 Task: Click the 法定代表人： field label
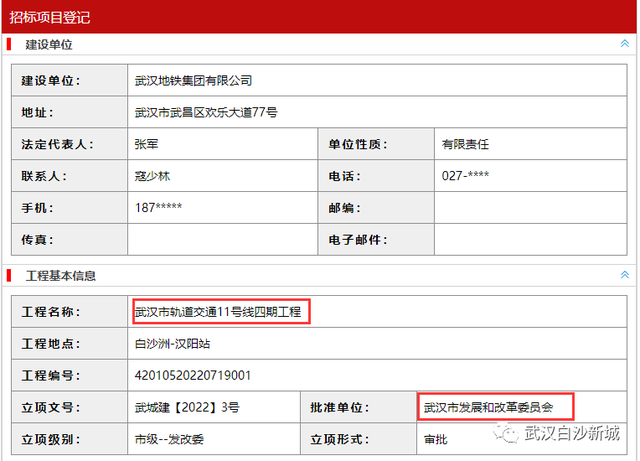[57, 144]
